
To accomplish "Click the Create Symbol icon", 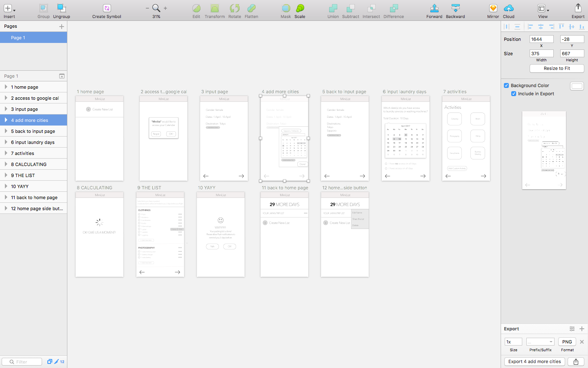I will tap(107, 8).
